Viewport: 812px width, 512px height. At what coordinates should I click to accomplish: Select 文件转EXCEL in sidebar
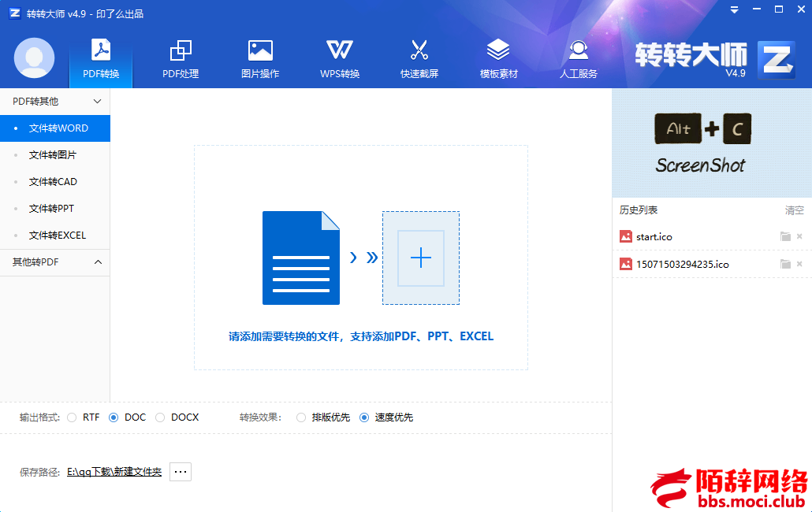pyautogui.click(x=55, y=236)
